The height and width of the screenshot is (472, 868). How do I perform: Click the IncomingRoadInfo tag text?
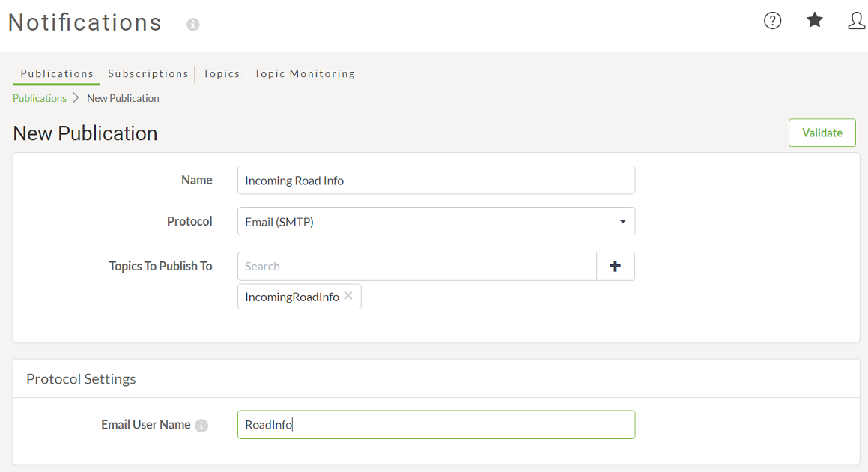(292, 297)
